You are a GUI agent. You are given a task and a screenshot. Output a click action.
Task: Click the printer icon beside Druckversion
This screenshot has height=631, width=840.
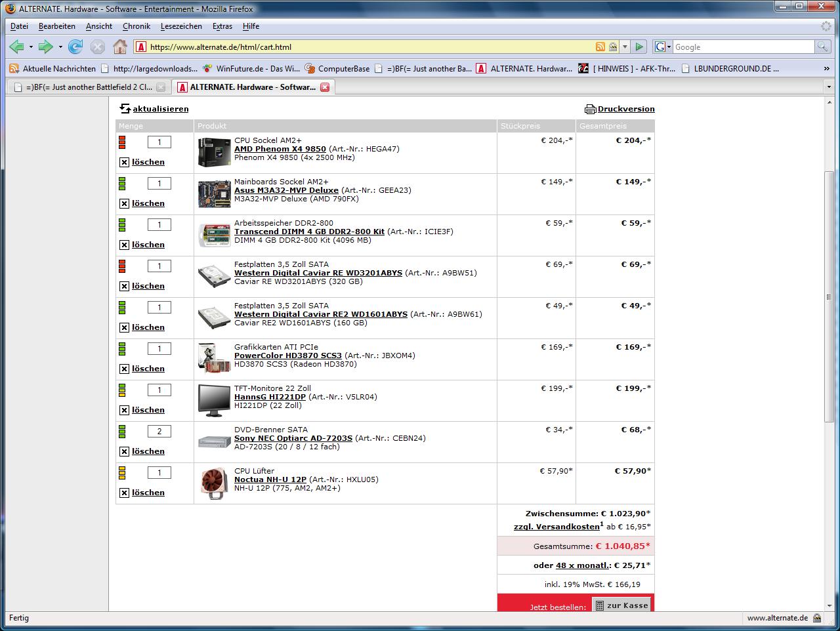[x=590, y=109]
